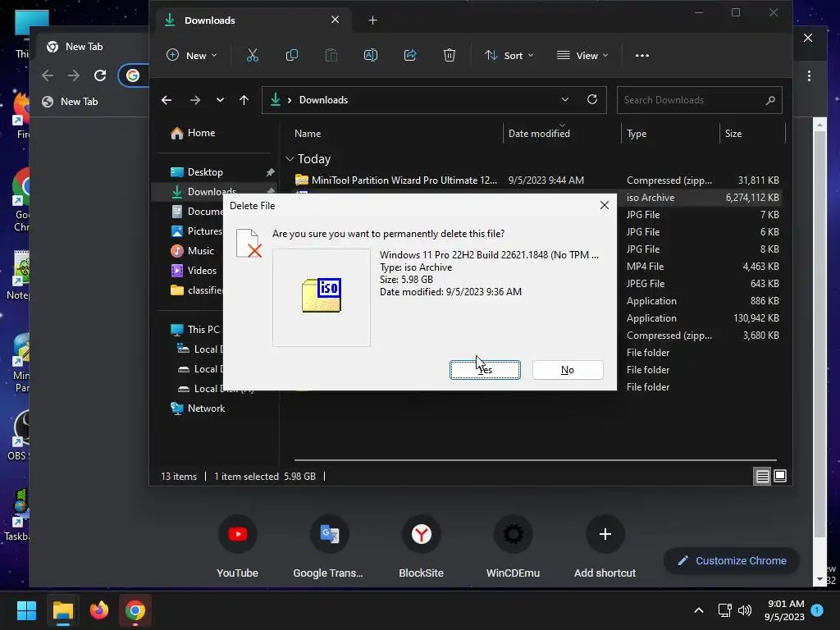Confirm deletion with the Yes button
The height and width of the screenshot is (630, 840).
pos(485,370)
